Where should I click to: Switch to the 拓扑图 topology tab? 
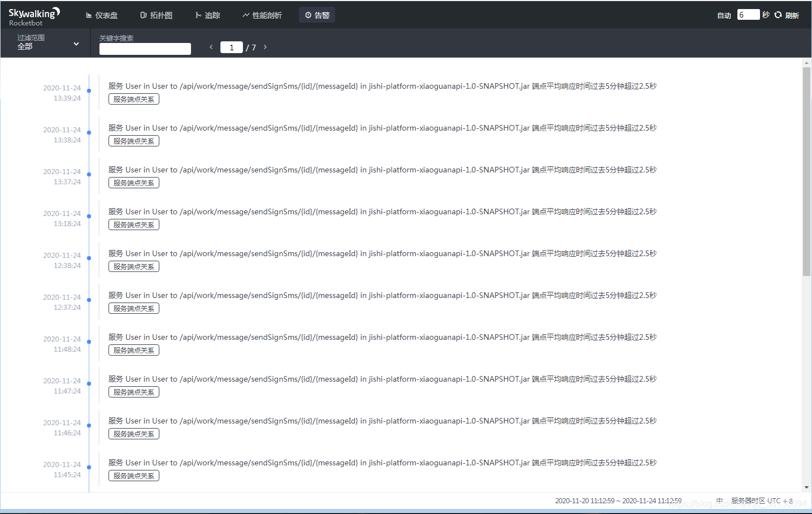(x=156, y=15)
